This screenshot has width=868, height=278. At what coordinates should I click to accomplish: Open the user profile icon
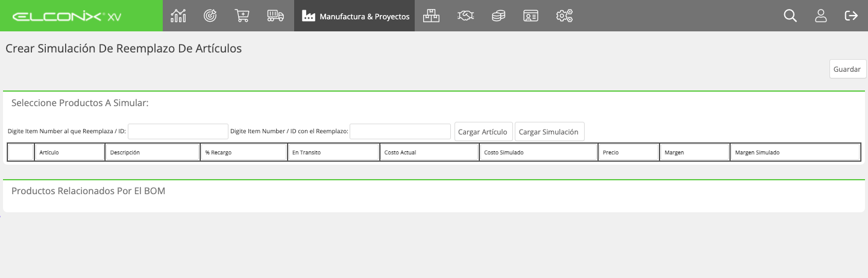pyautogui.click(x=820, y=16)
